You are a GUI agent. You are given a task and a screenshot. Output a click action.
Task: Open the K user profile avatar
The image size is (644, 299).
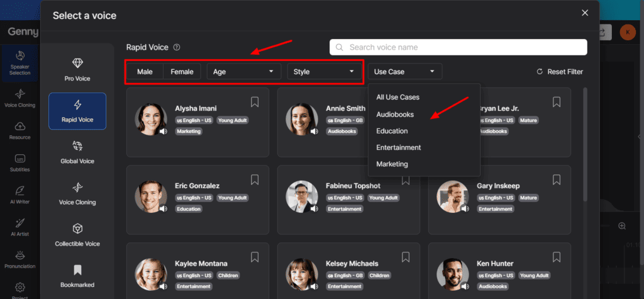tap(628, 32)
